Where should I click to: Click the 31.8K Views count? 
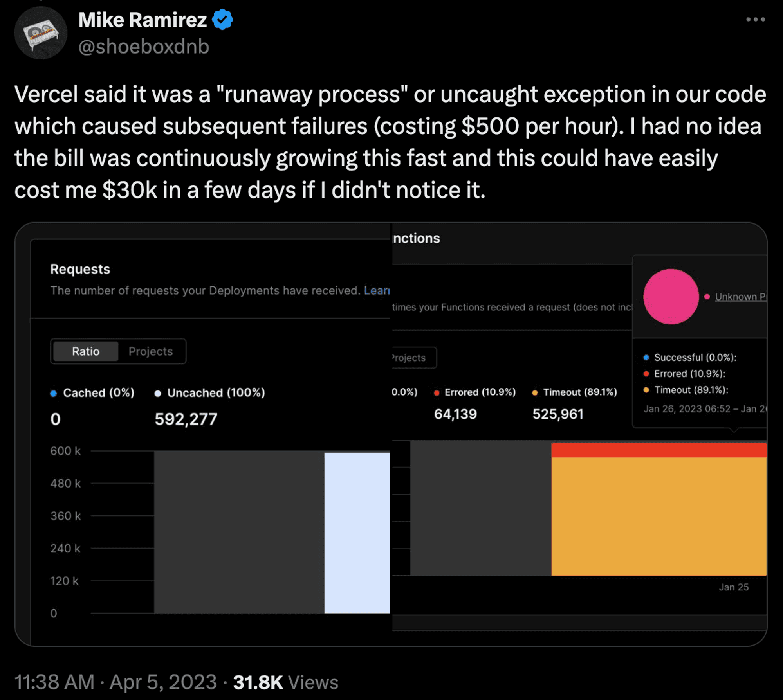coord(285,682)
